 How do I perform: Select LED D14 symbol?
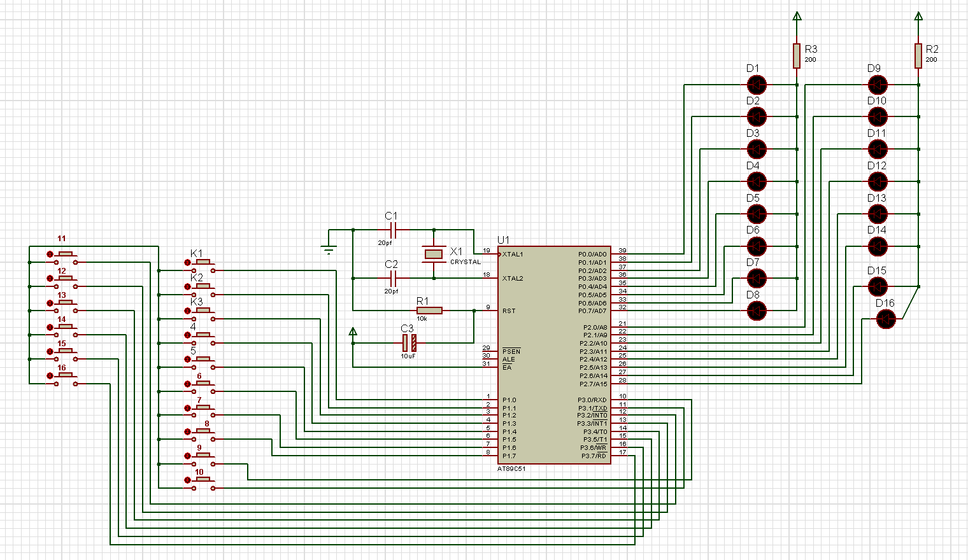coord(878,246)
